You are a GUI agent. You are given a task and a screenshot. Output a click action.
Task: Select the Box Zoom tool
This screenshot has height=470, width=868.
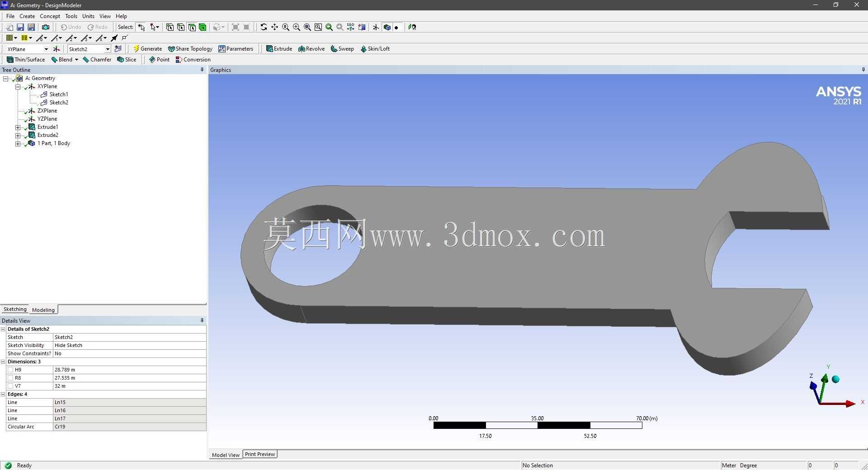pos(297,27)
